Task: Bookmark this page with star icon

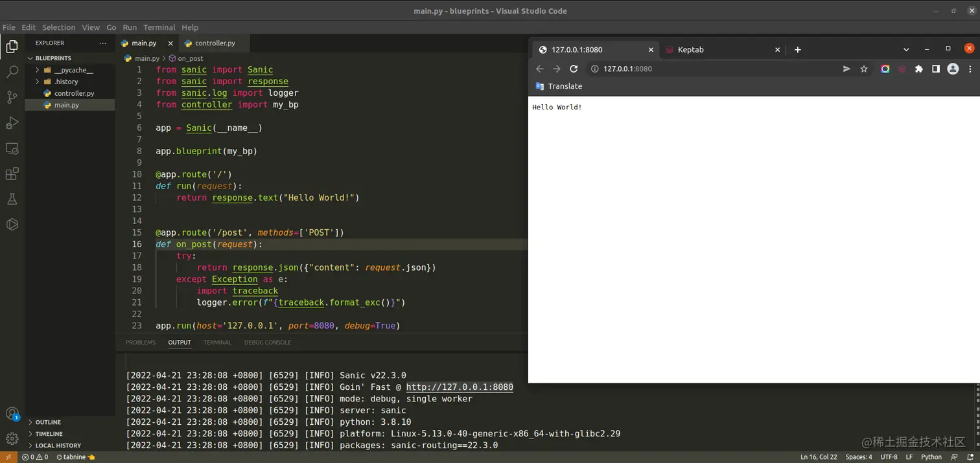Action: coord(864,69)
